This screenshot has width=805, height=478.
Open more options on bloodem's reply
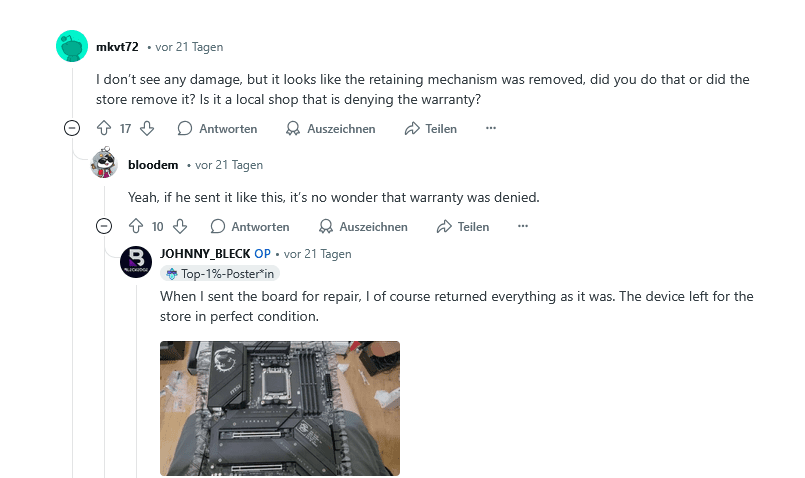tap(522, 227)
